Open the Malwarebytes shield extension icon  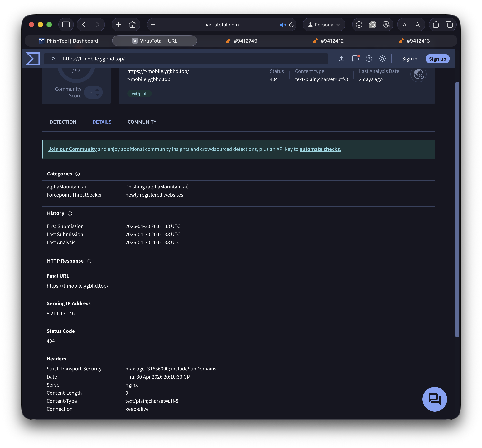[386, 24]
